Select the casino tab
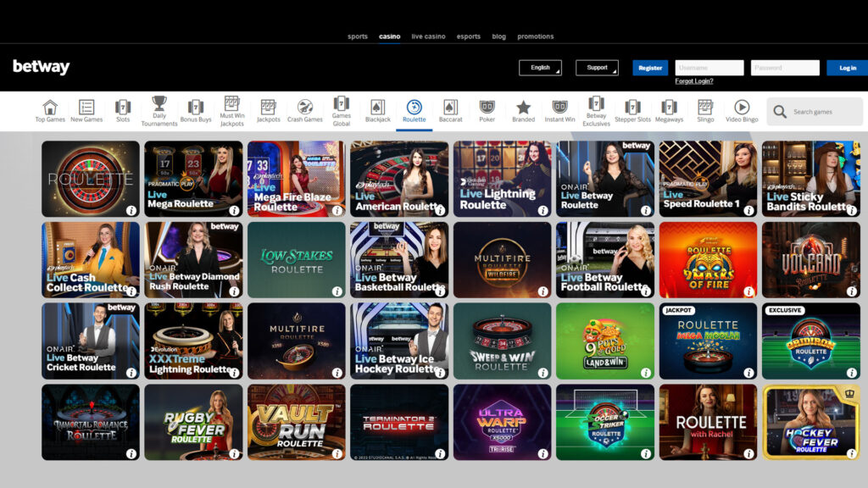The height and width of the screenshot is (488, 868). (390, 36)
